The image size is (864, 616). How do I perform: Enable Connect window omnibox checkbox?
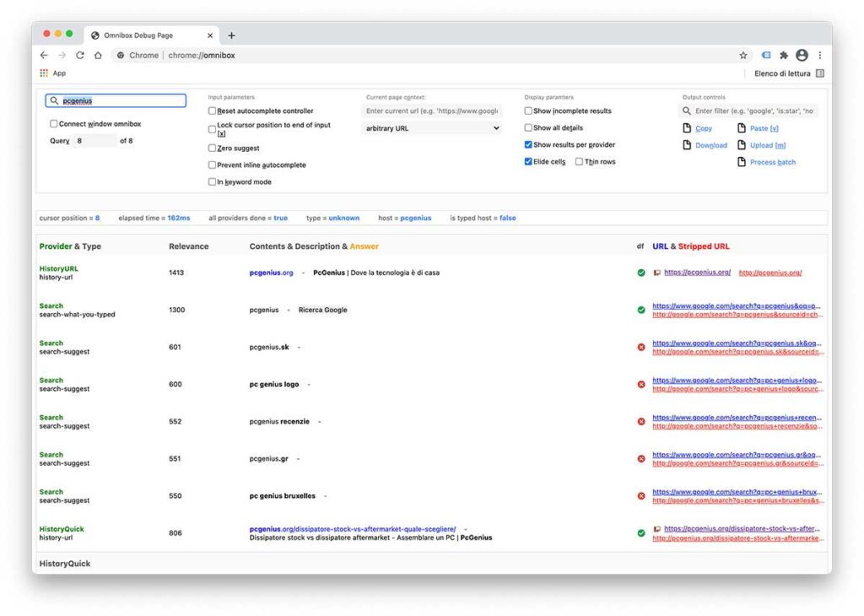pos(53,124)
